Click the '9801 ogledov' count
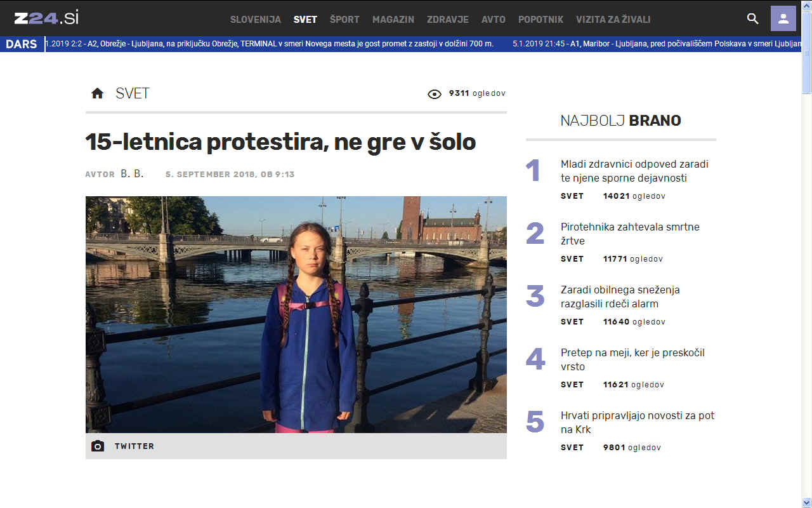The width and height of the screenshot is (812, 508). tap(632, 448)
